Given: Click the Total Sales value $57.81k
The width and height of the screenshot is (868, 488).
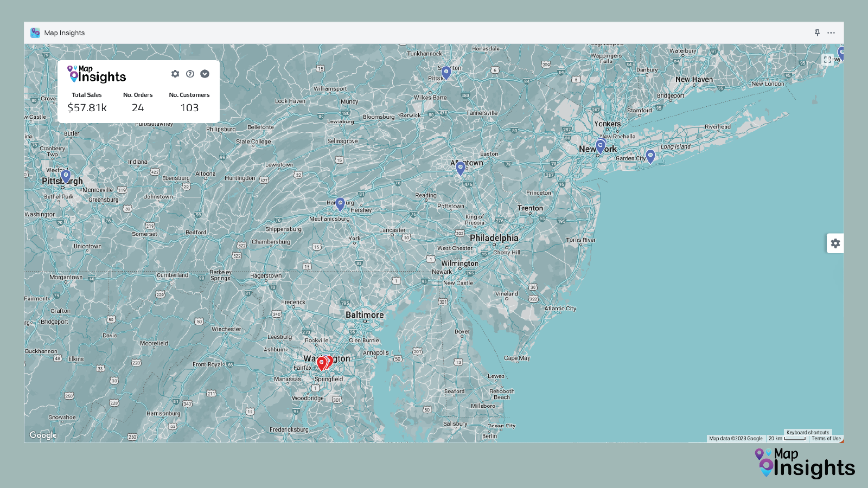Looking at the screenshot, I should tap(87, 107).
